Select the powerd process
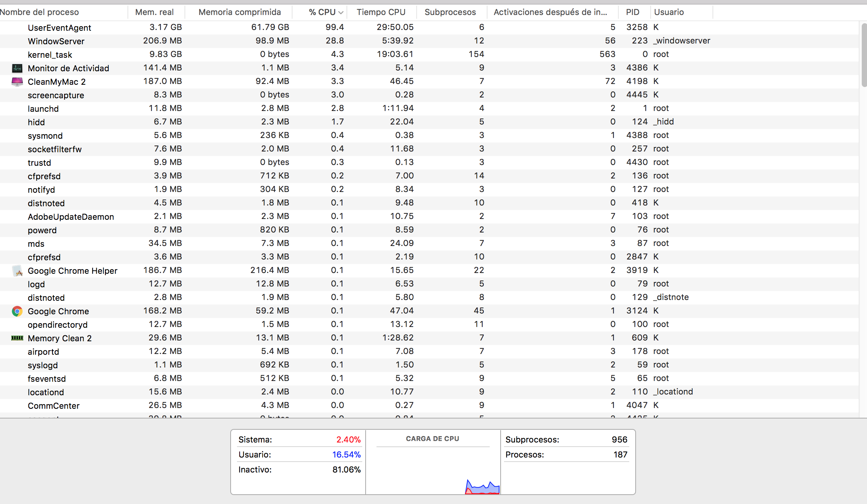Screen dimensions: 867x504 429,230
